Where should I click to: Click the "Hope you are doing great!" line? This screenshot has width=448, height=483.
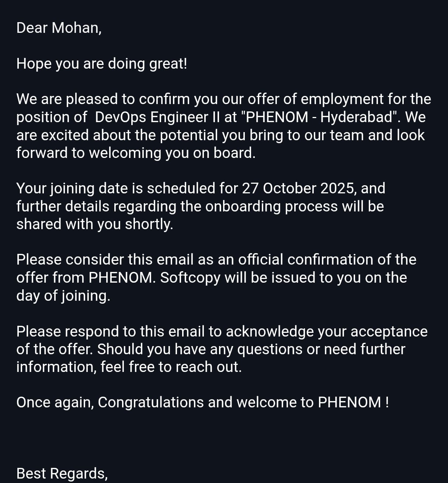click(102, 64)
